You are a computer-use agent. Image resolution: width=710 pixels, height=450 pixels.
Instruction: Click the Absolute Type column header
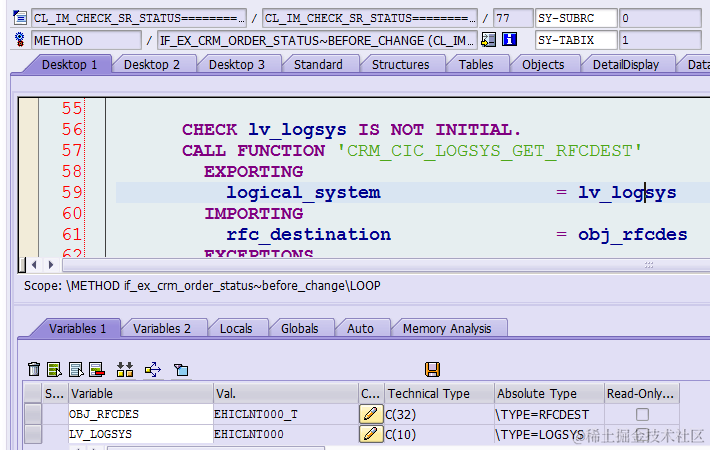(x=549, y=393)
